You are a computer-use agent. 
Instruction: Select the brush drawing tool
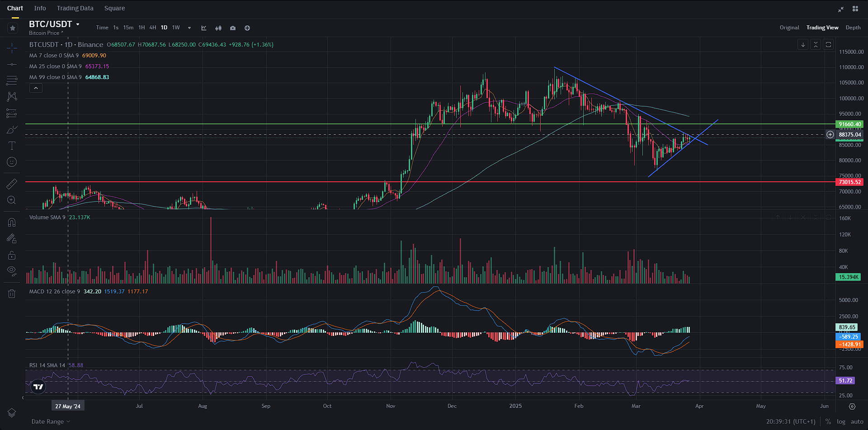(12, 130)
